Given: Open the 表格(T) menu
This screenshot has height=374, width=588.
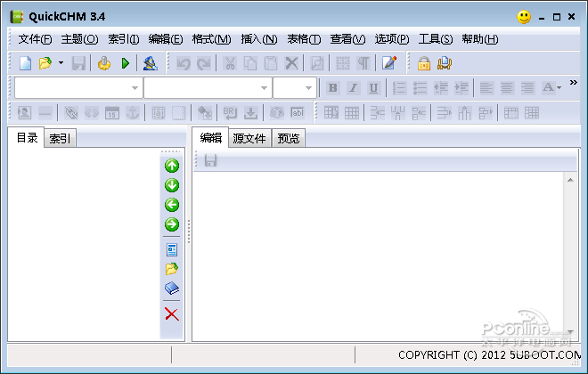Looking at the screenshot, I should 304,39.
